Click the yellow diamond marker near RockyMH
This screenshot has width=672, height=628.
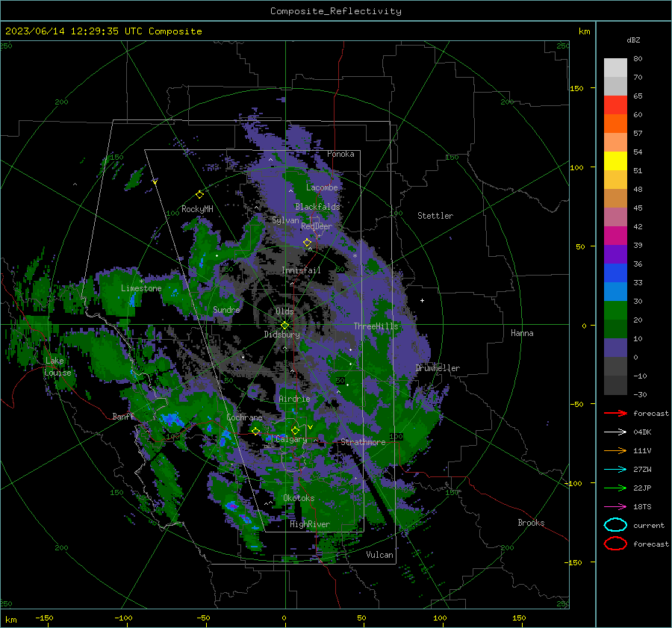coord(199,195)
